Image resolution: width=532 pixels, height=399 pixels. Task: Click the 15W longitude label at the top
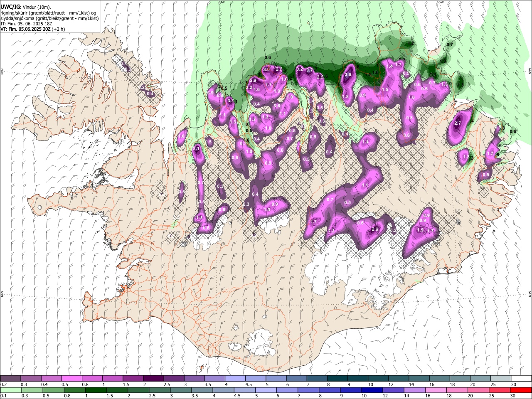(440, 2)
